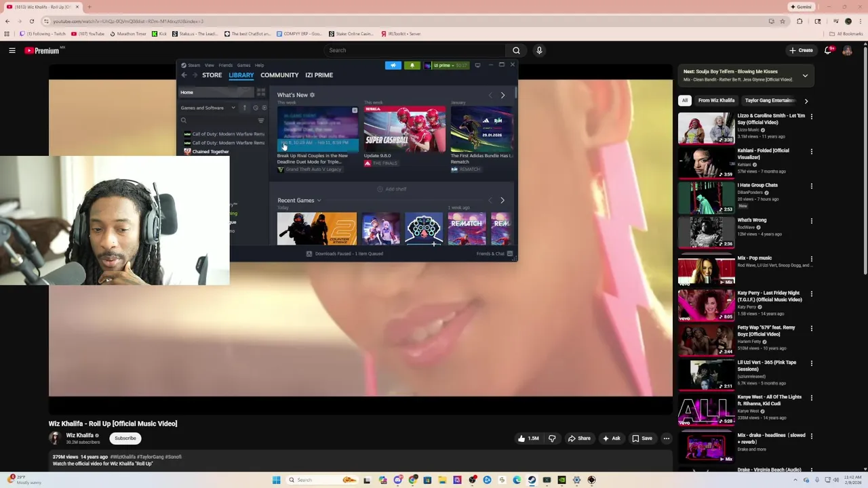Click the Steam announcements megaphone button
Image resolution: width=868 pixels, height=488 pixels.
click(x=393, y=65)
